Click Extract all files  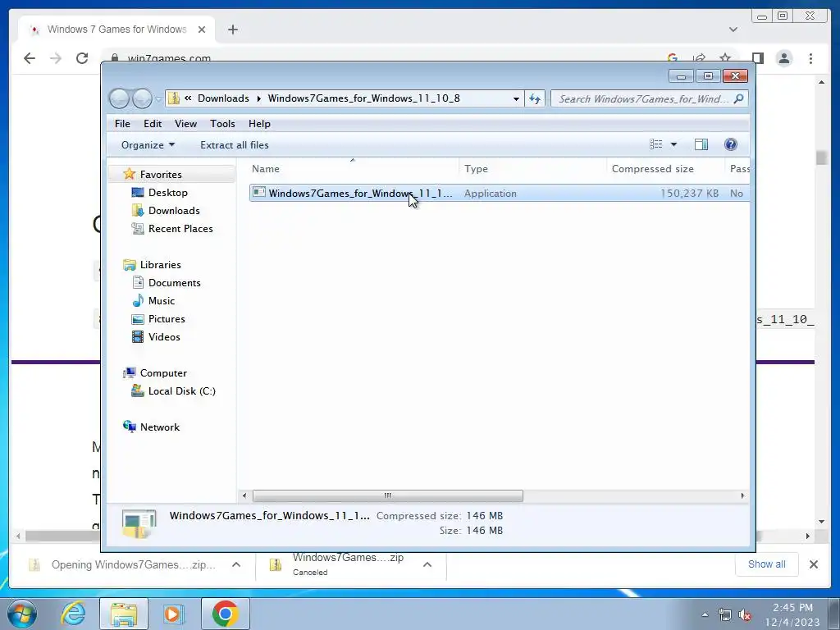tap(235, 145)
